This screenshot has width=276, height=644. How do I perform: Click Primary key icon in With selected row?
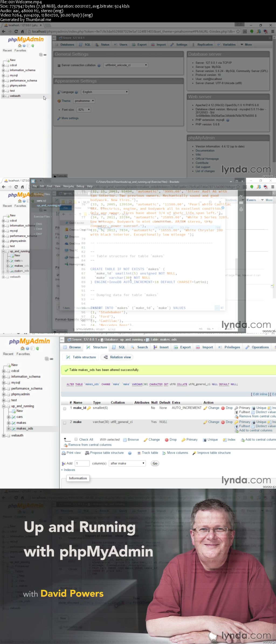184,440
